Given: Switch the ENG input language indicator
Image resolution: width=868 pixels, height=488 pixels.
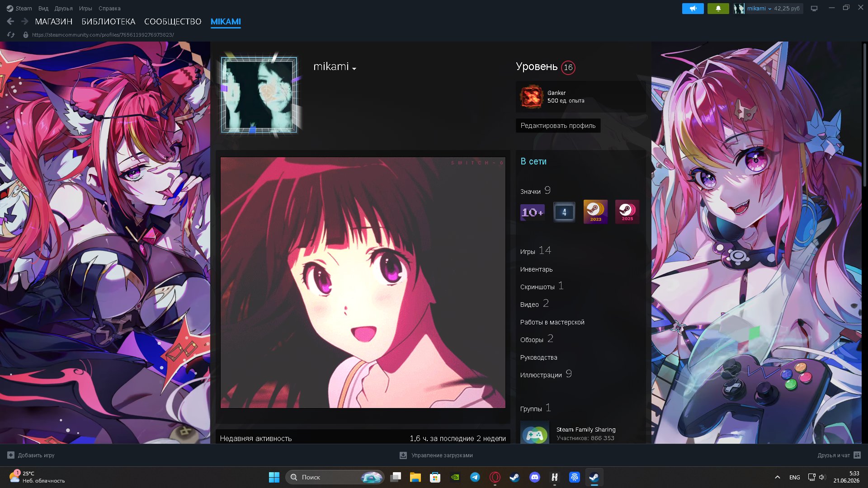Looking at the screenshot, I should pos(795,477).
